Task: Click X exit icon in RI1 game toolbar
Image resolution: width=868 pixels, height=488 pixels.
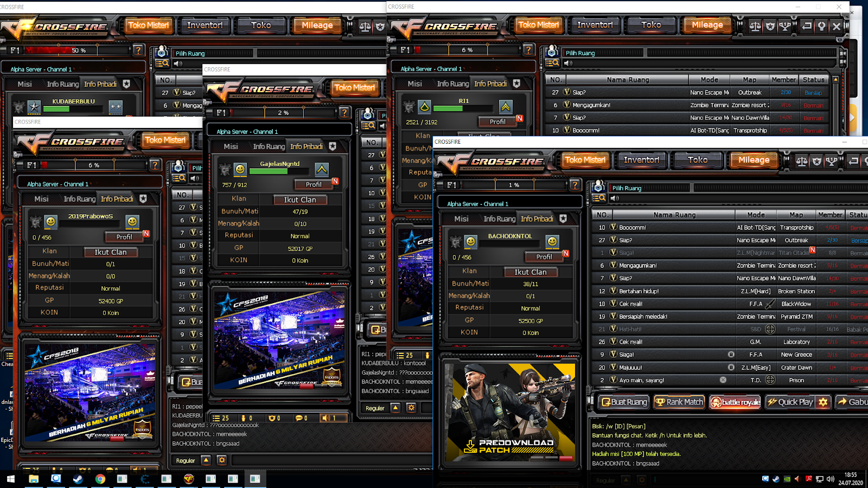Action: point(837,26)
